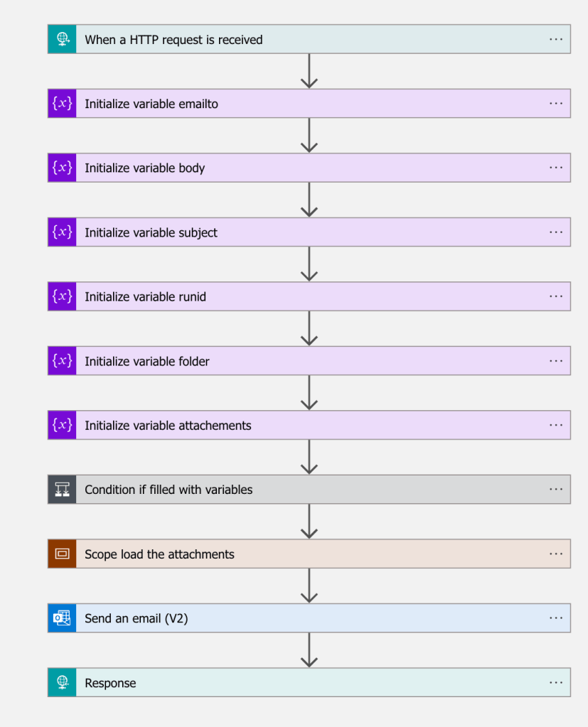Click the variable icon for body step

tap(62, 168)
